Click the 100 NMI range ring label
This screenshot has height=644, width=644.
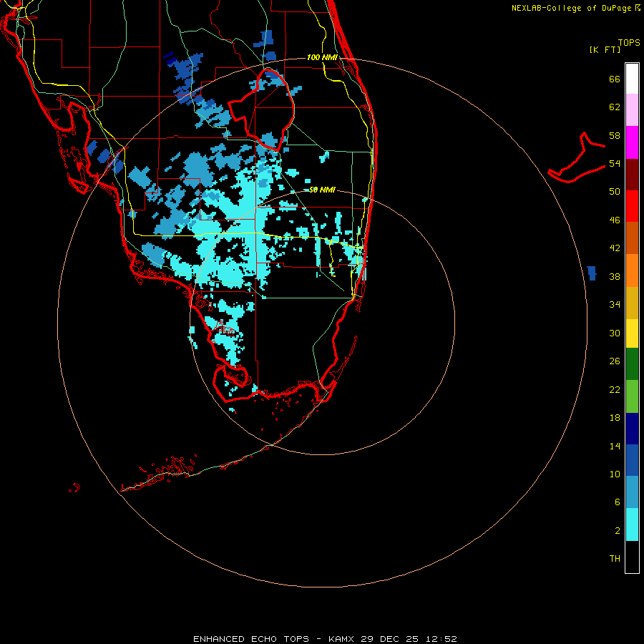(x=322, y=57)
